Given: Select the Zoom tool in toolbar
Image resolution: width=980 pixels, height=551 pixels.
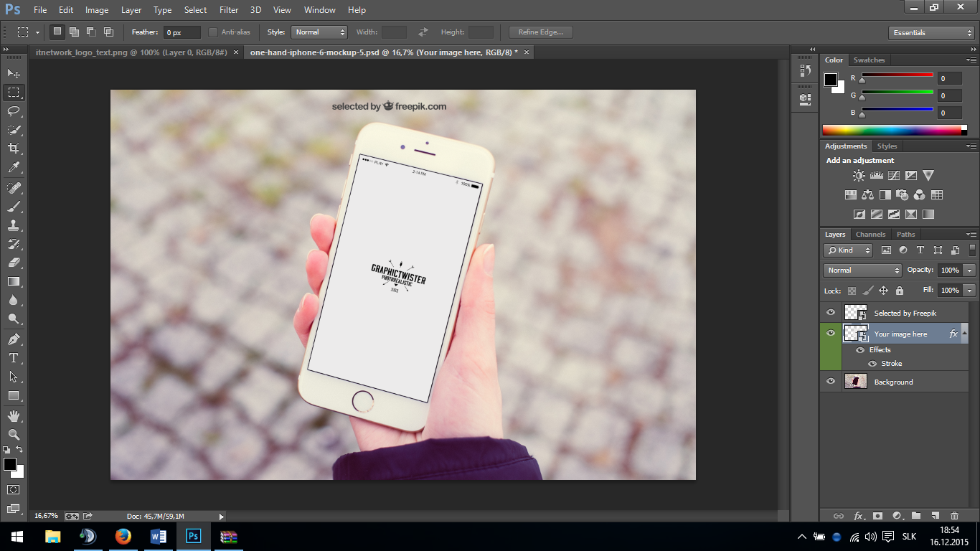Looking at the screenshot, I should click(14, 435).
